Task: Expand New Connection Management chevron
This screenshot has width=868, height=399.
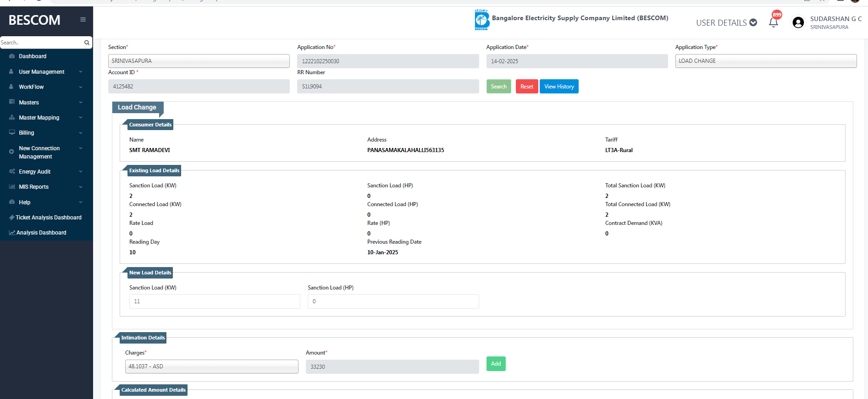Action: click(81, 148)
